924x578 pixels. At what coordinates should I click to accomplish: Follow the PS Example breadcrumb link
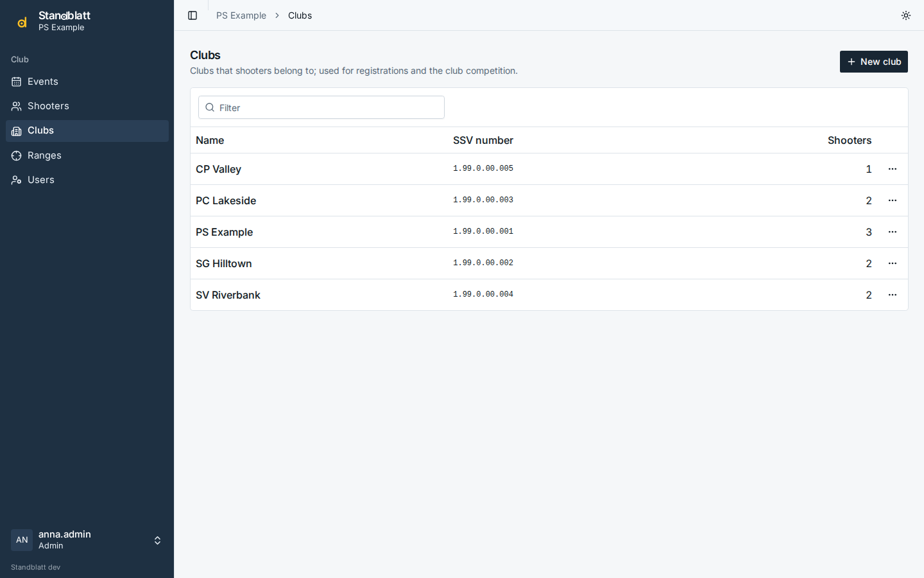(241, 15)
